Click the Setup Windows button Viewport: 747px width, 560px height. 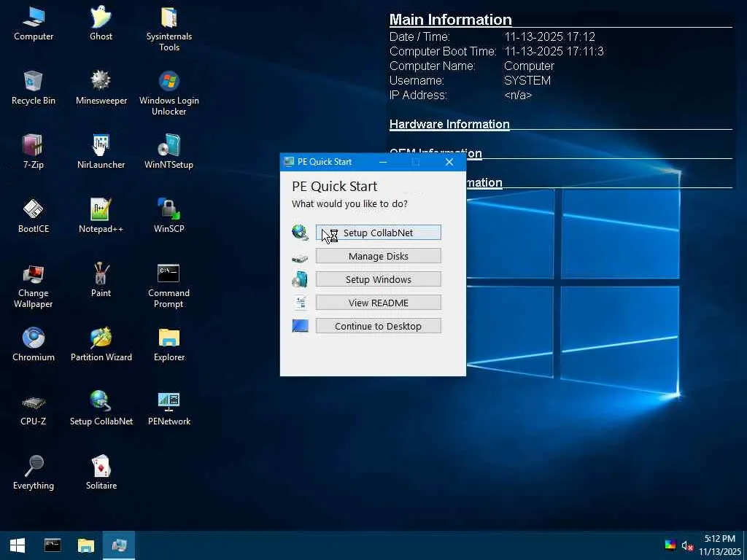tap(379, 279)
